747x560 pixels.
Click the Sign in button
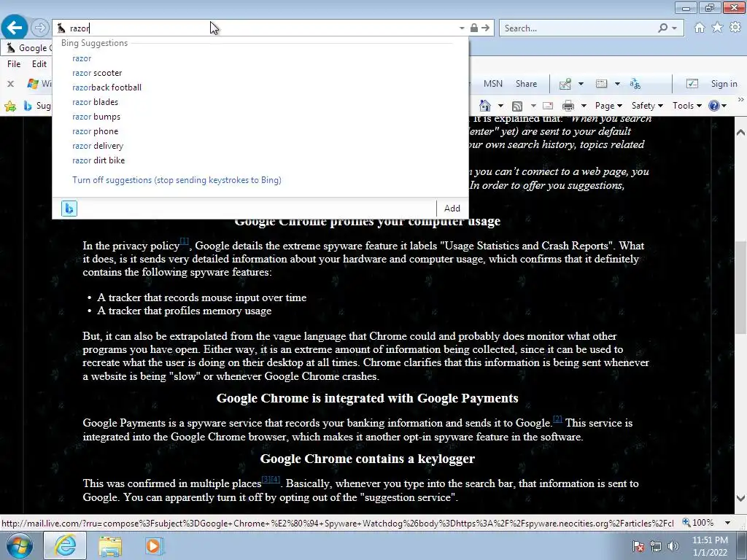(x=724, y=84)
